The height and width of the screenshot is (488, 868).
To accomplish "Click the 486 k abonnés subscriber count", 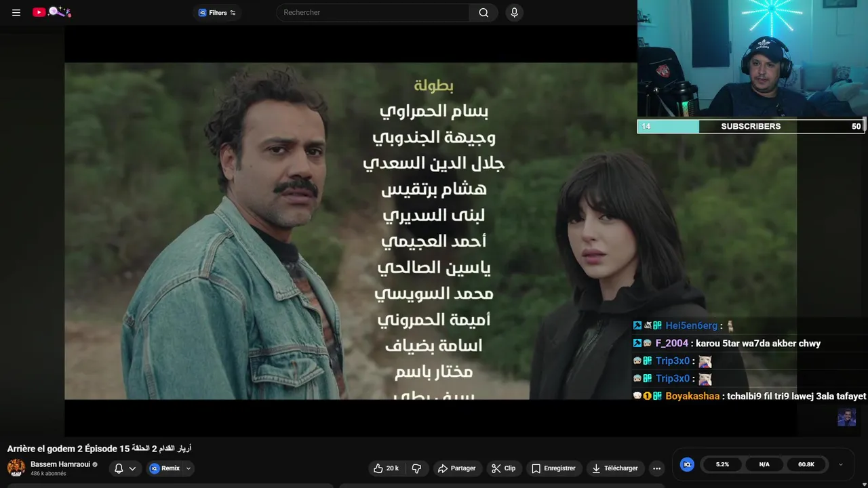I will (48, 474).
